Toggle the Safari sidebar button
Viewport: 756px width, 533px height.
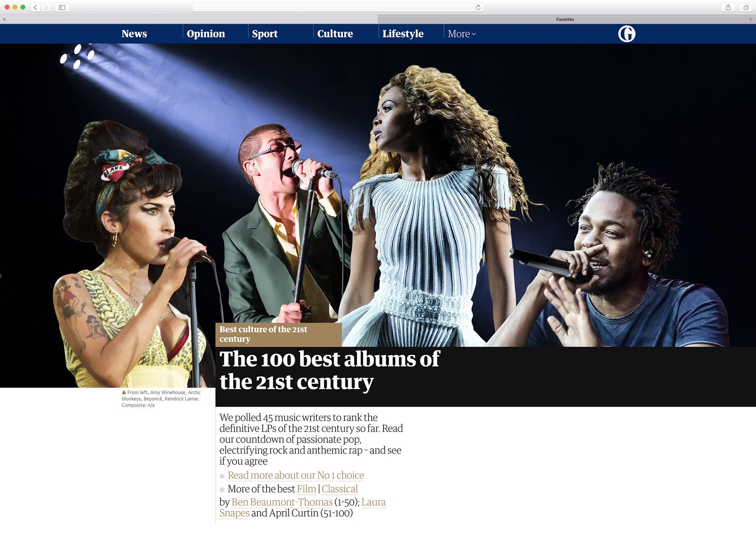pyautogui.click(x=62, y=7)
